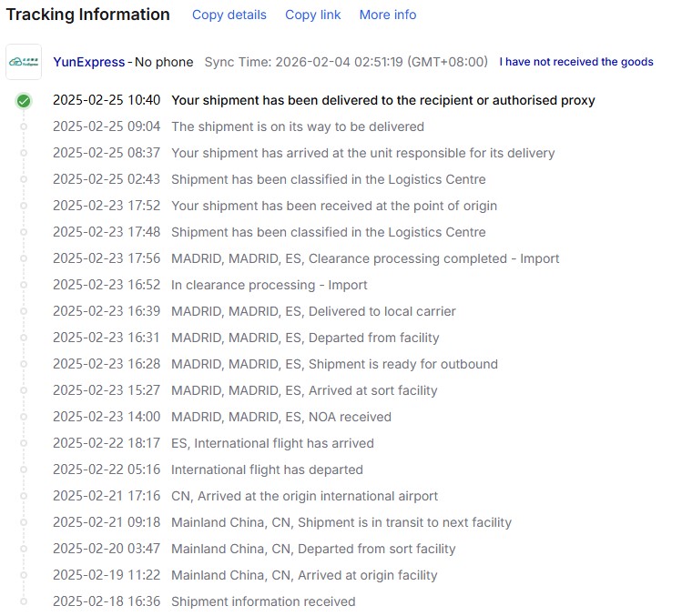The width and height of the screenshot is (682, 616).
Task: Report I have not received the goods
Action: pyautogui.click(x=576, y=62)
